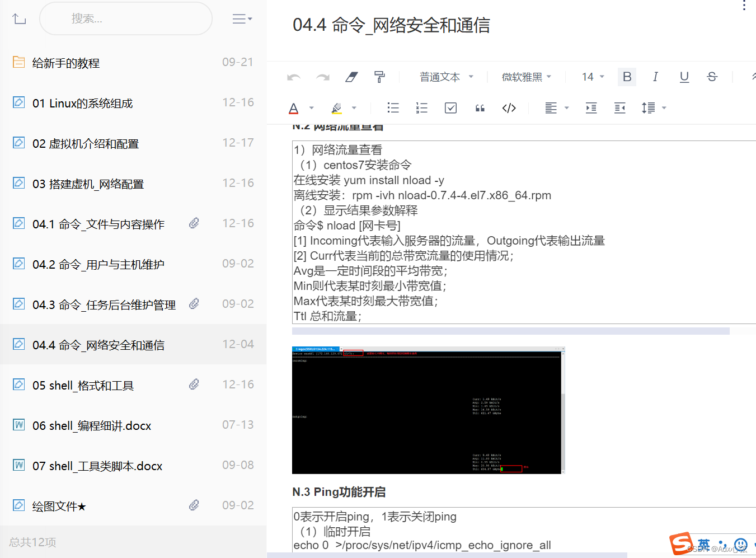Open the list view options menu icon

(242, 19)
